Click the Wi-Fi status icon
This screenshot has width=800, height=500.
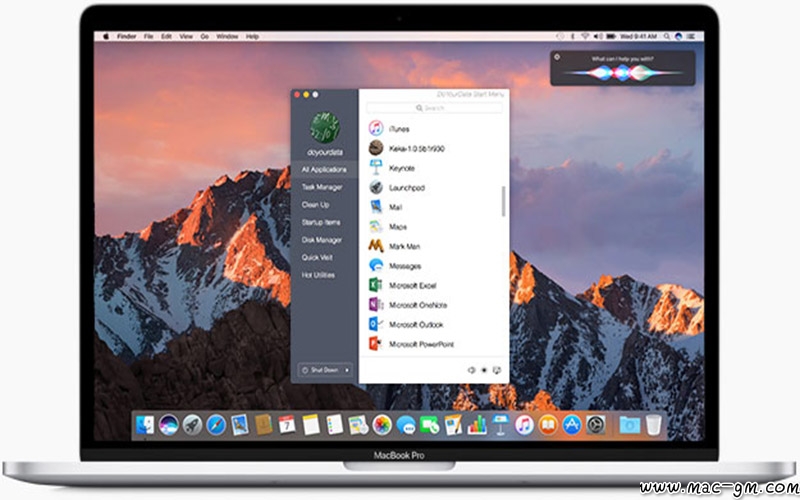point(585,36)
